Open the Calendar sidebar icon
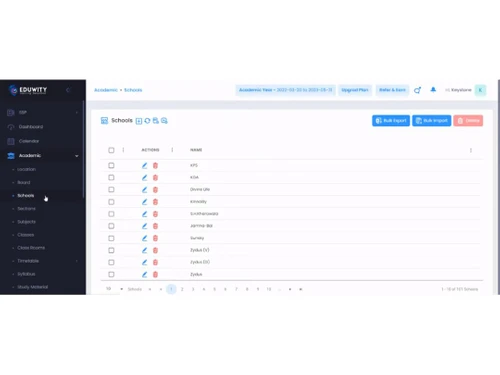This screenshot has width=500, height=375. pyautogui.click(x=11, y=141)
